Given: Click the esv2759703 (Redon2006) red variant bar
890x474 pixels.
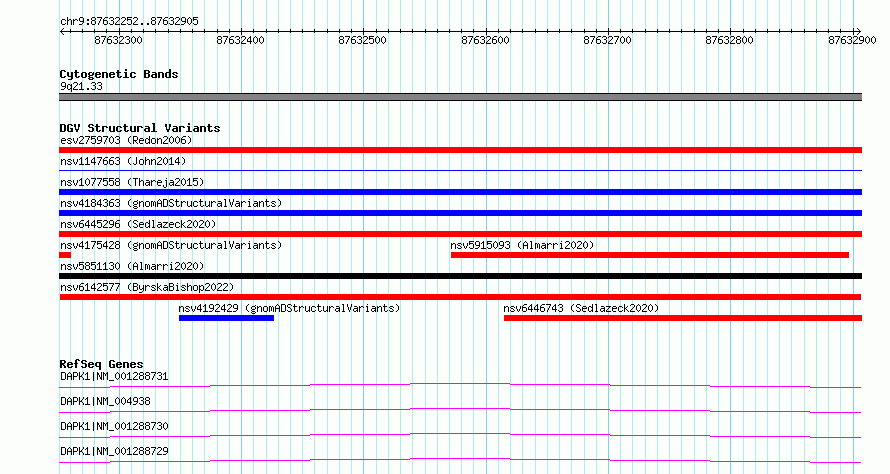Looking at the screenshot, I should [x=460, y=150].
